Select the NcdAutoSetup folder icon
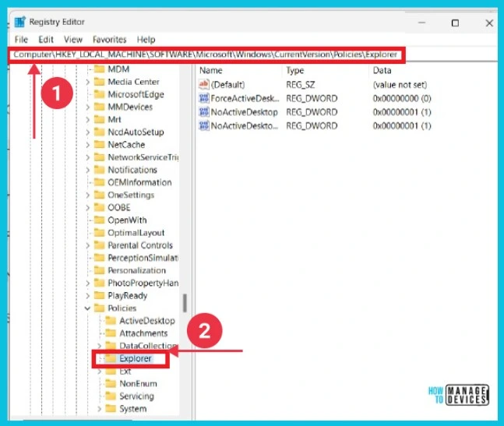Image resolution: width=504 pixels, height=426 pixels. point(100,132)
